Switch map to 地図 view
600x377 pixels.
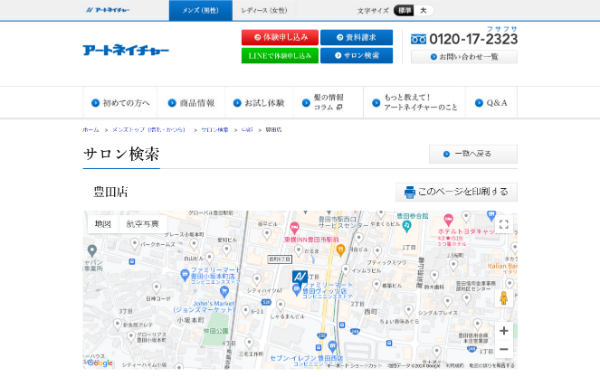point(103,224)
